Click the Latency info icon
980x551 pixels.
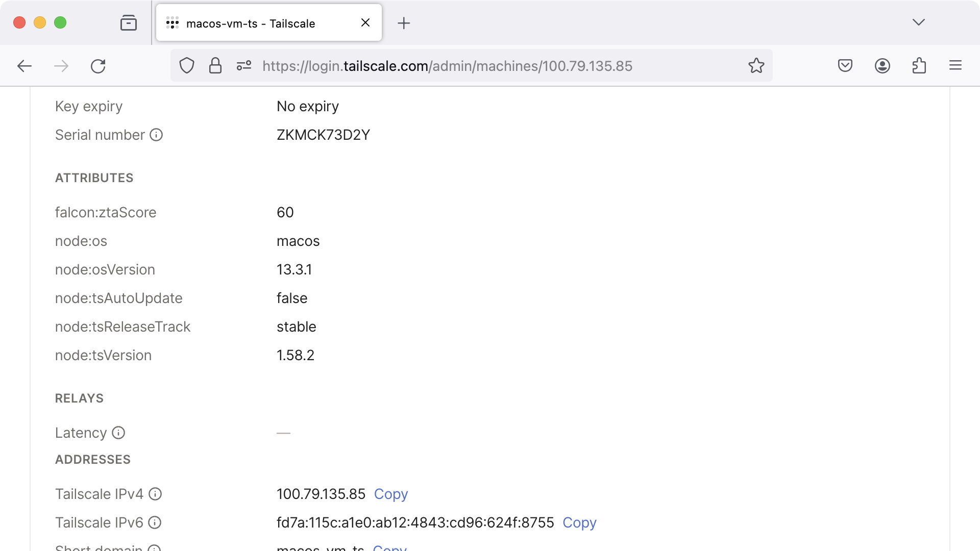point(118,433)
